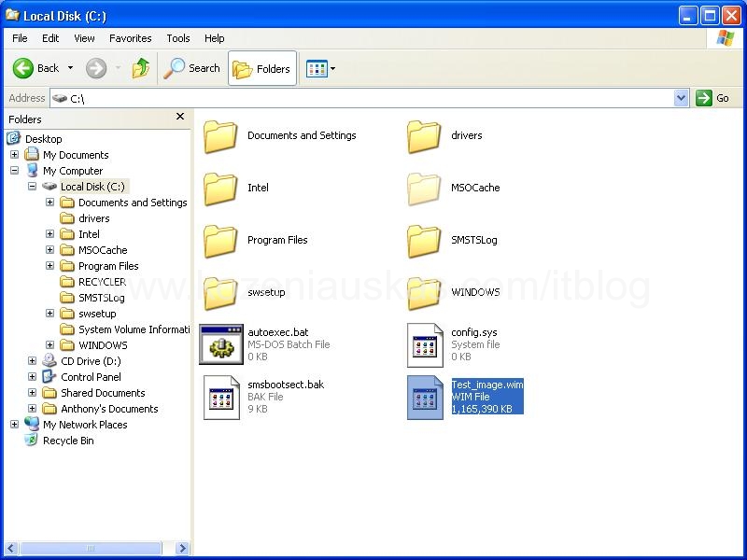Image resolution: width=747 pixels, height=560 pixels.
Task: Open the Tools menu
Action: pos(178,38)
